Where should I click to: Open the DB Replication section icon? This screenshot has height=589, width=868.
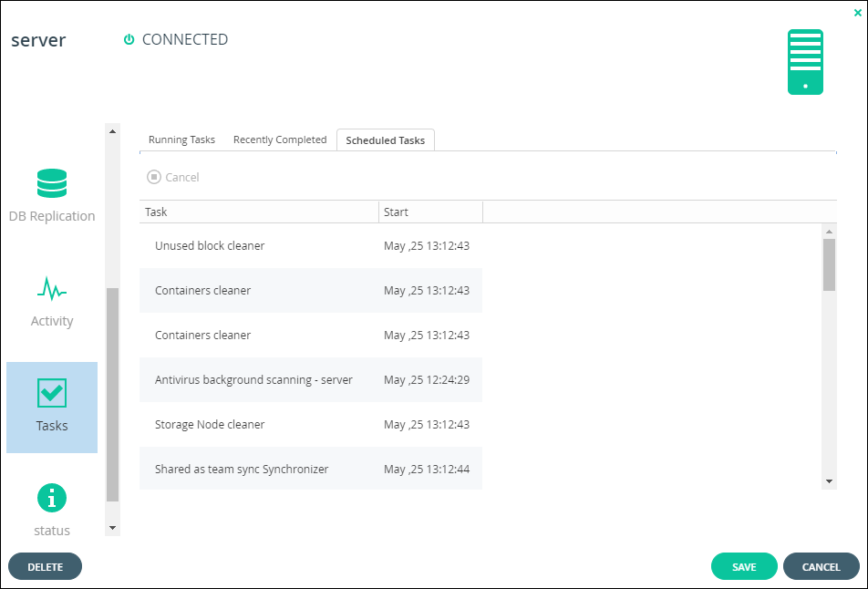click(52, 183)
